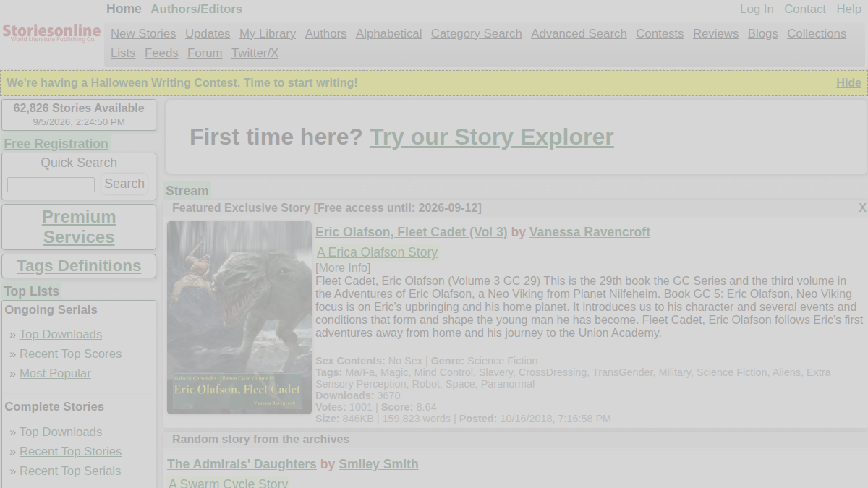
Task: Open the Reviews section
Action: tap(715, 33)
